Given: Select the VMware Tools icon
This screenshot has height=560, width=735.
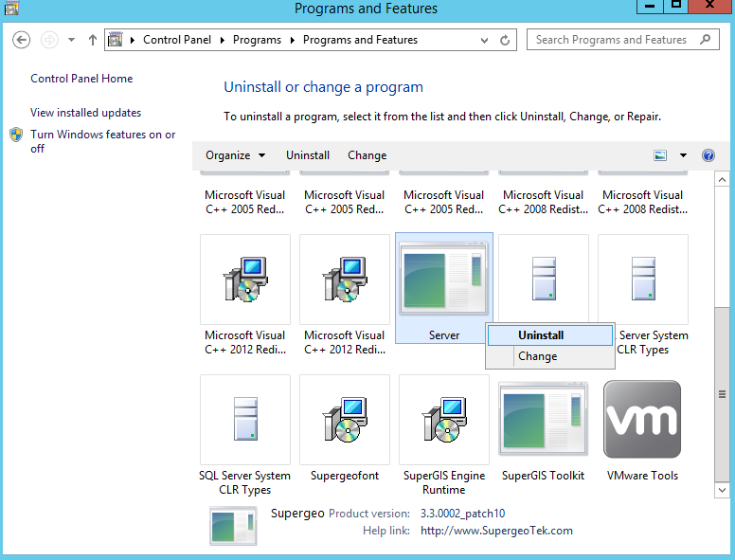Looking at the screenshot, I should (642, 420).
